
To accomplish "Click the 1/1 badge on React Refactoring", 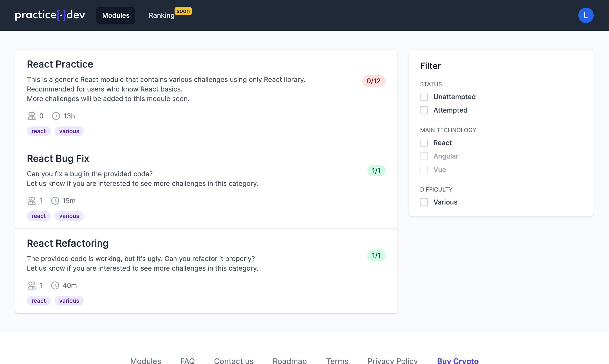I will [x=376, y=255].
